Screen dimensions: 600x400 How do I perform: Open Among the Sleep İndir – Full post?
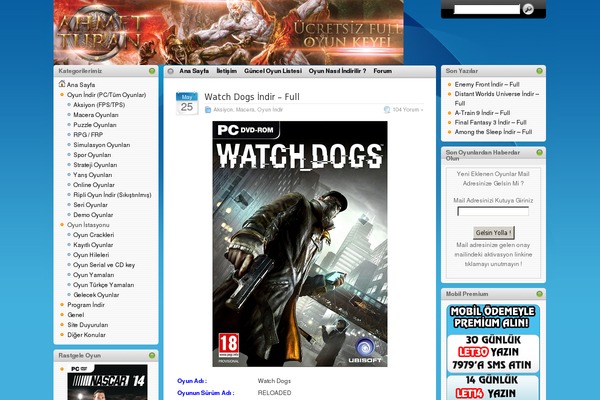(x=493, y=132)
